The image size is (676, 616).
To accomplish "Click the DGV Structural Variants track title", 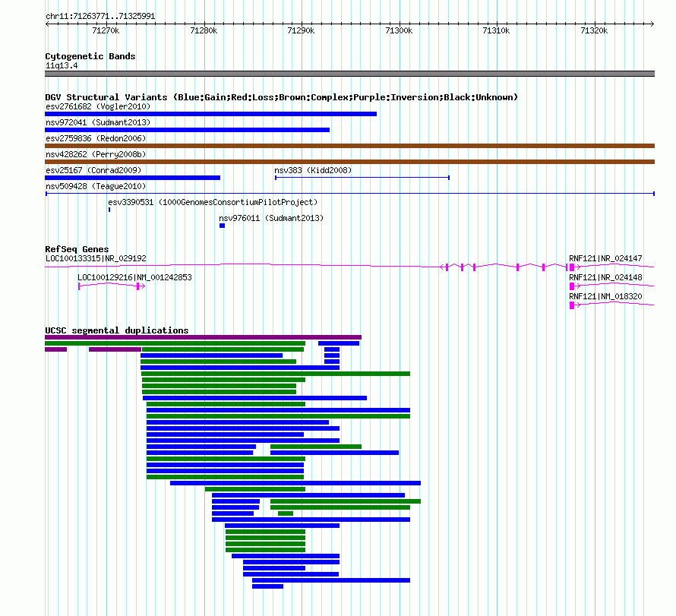I will click(281, 97).
